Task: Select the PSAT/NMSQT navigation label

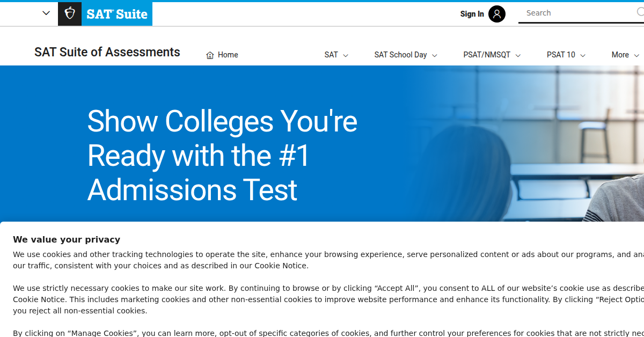Action: click(x=487, y=55)
